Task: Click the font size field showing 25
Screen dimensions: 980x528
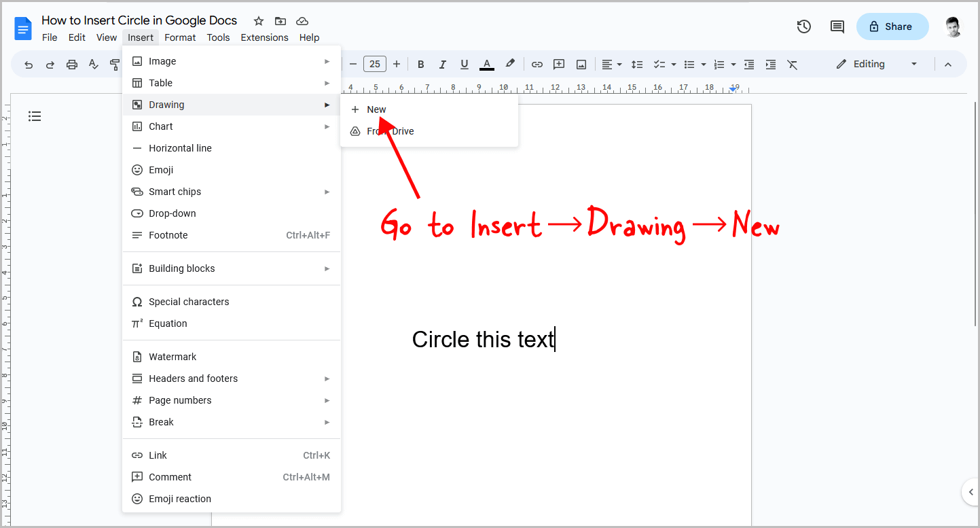Action: (x=375, y=65)
